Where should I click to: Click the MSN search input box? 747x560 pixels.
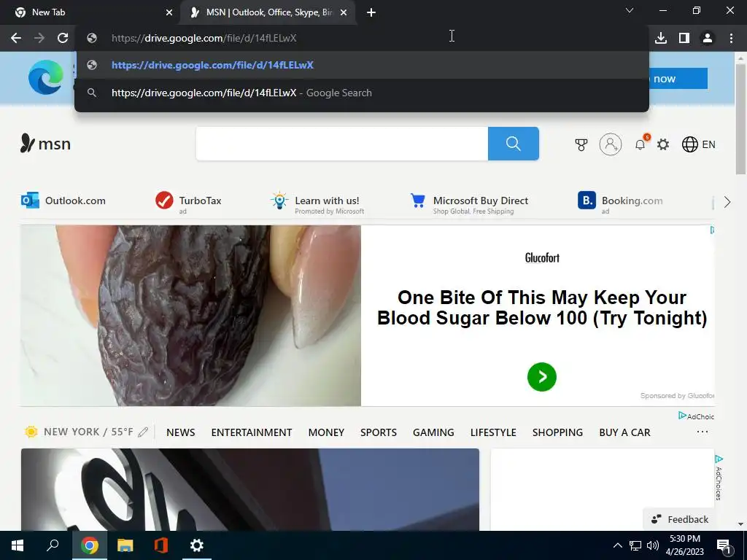pyautogui.click(x=341, y=144)
